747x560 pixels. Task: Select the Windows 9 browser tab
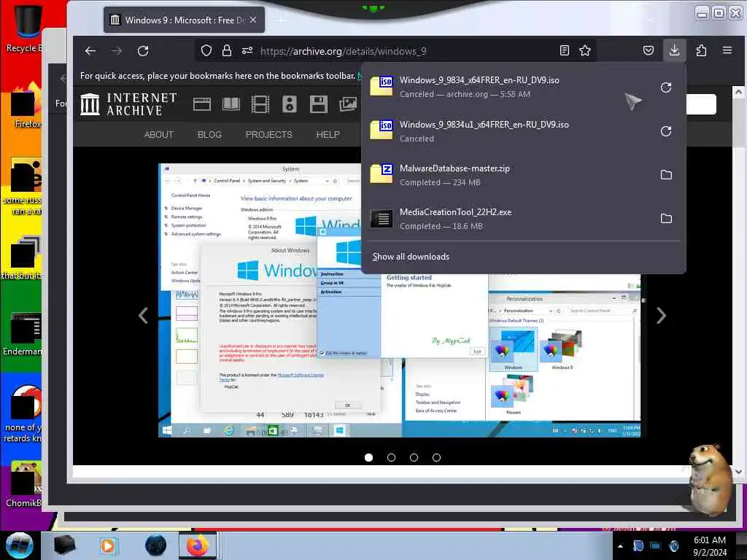pos(184,20)
